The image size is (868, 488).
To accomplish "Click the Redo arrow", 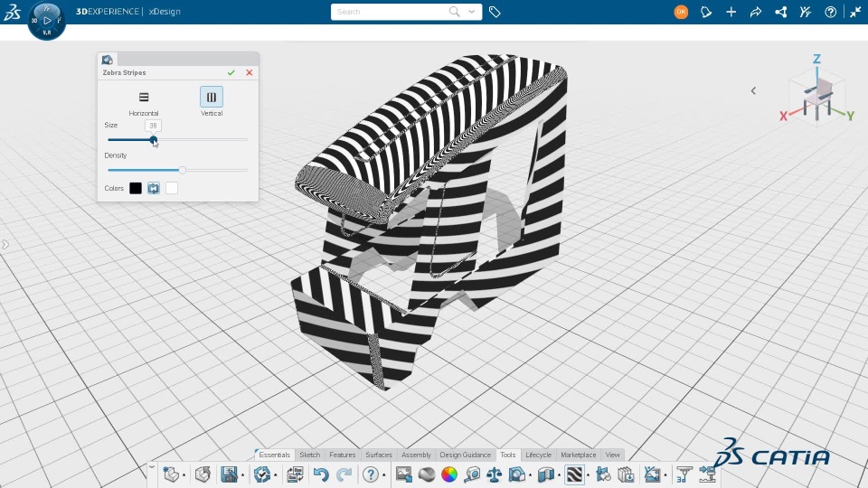I will 344,474.
